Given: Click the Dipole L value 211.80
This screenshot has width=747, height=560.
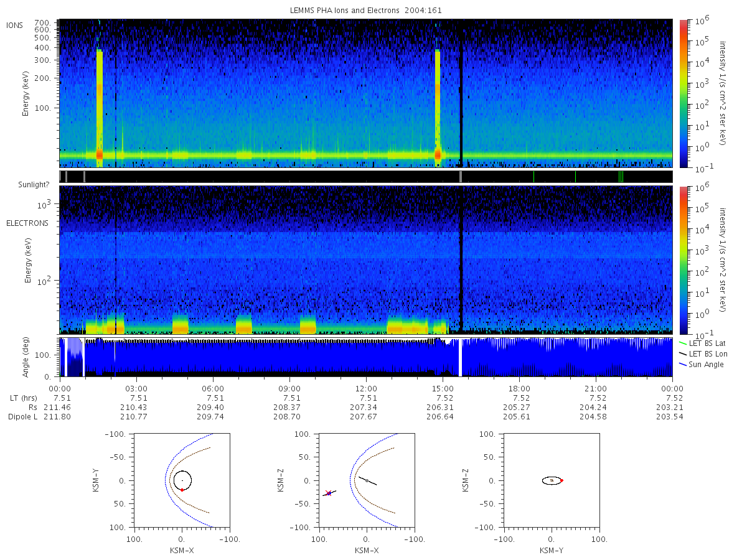Looking at the screenshot, I should pyautogui.click(x=57, y=417).
